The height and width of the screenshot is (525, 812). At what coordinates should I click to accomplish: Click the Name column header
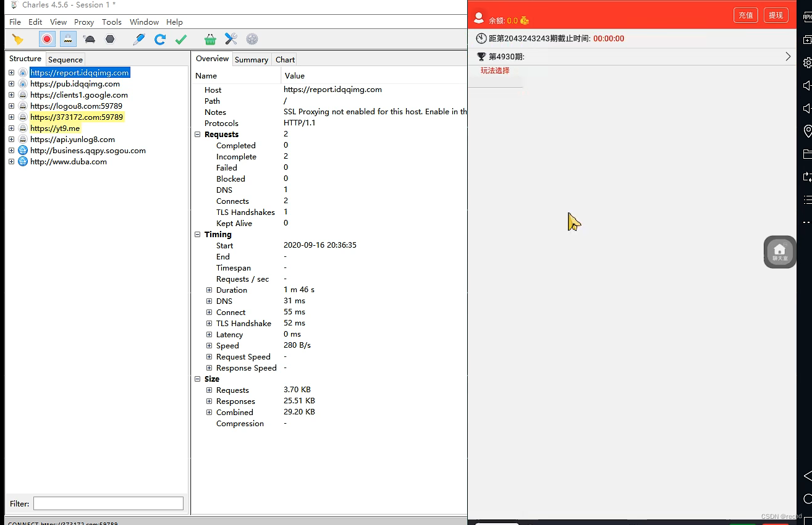tap(237, 75)
